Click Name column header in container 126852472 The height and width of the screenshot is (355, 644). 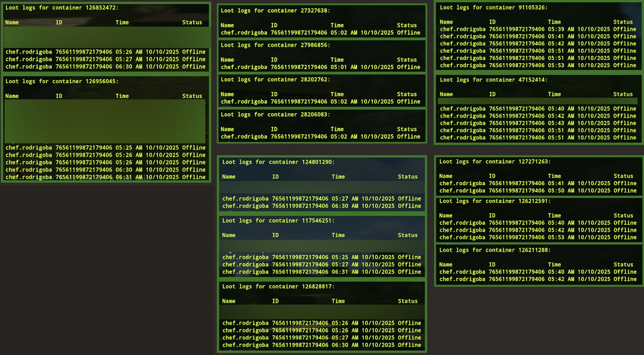coord(12,23)
